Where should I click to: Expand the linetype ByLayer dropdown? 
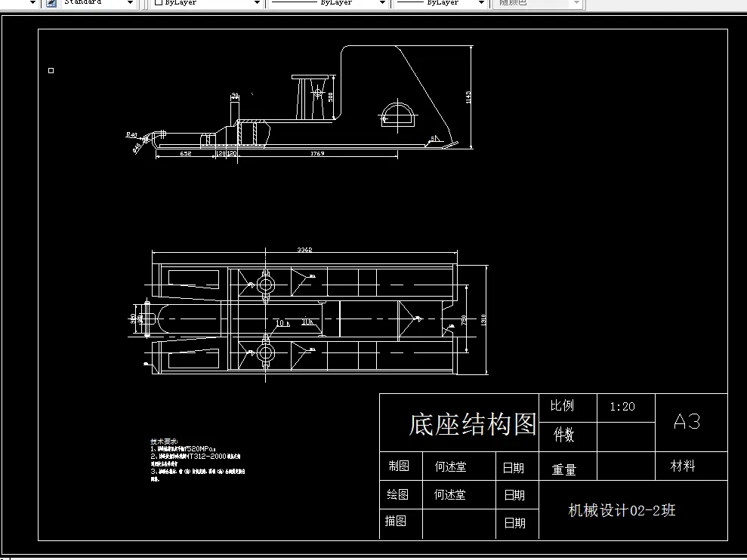pyautogui.click(x=382, y=3)
